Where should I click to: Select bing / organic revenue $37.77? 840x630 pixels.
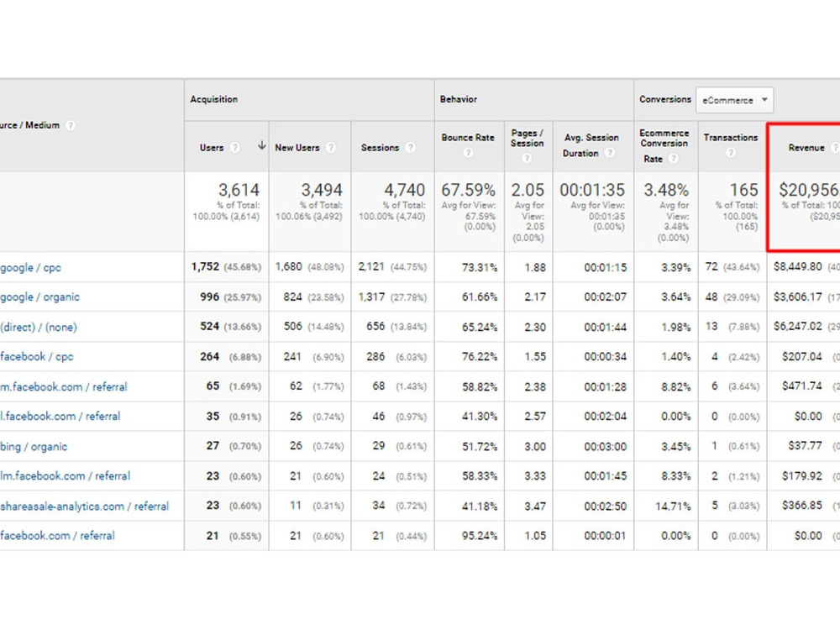tap(806, 446)
